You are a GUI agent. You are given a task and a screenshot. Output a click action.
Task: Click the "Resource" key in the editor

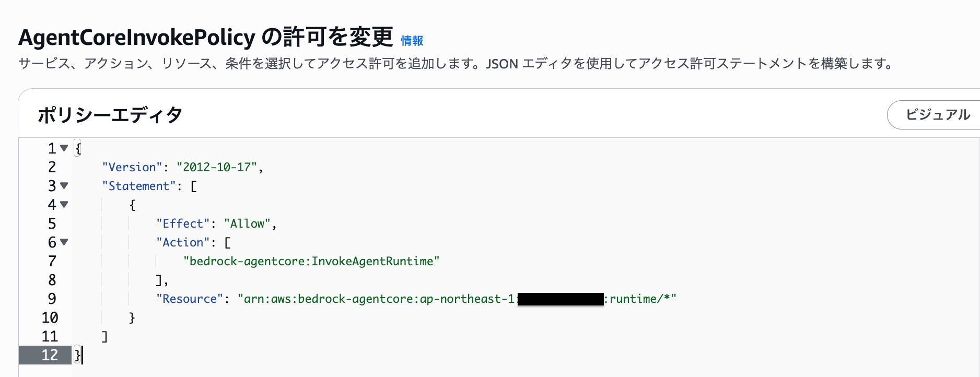[189, 299]
